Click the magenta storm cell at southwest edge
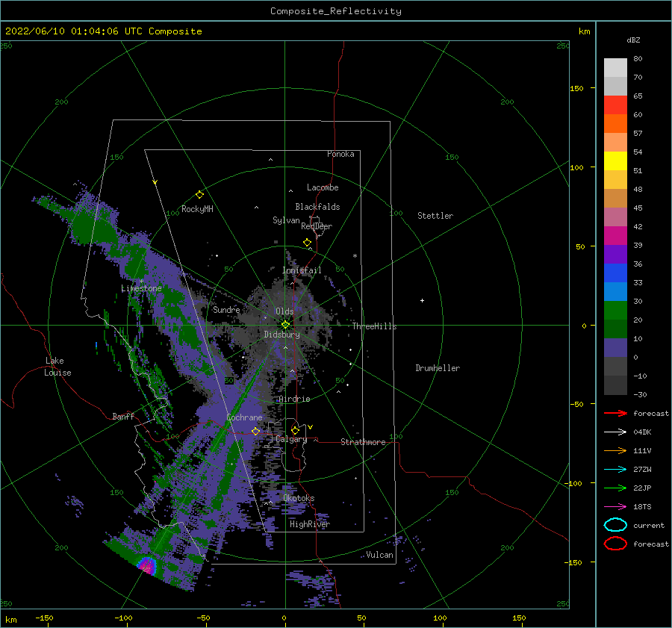This screenshot has height=628, width=672. (147, 565)
